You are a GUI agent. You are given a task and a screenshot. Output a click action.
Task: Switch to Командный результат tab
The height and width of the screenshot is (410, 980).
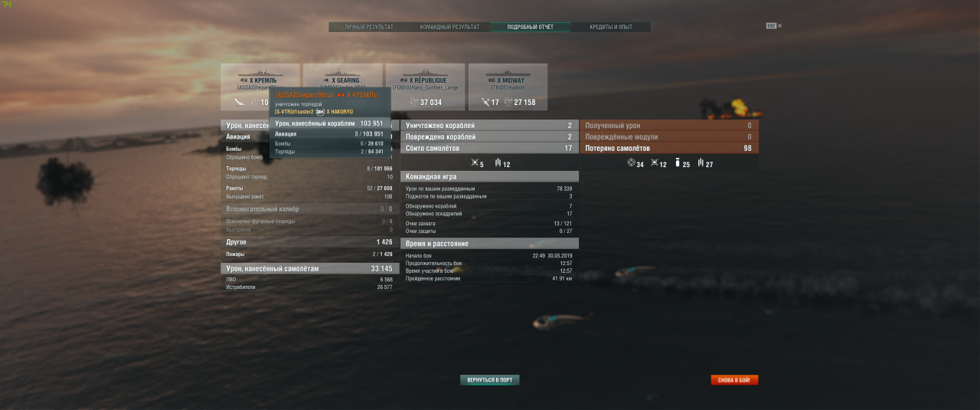point(449,27)
